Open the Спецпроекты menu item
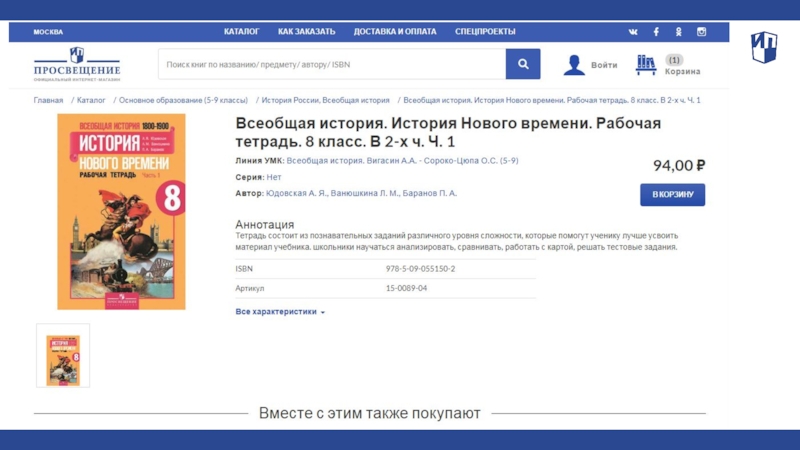 [485, 32]
